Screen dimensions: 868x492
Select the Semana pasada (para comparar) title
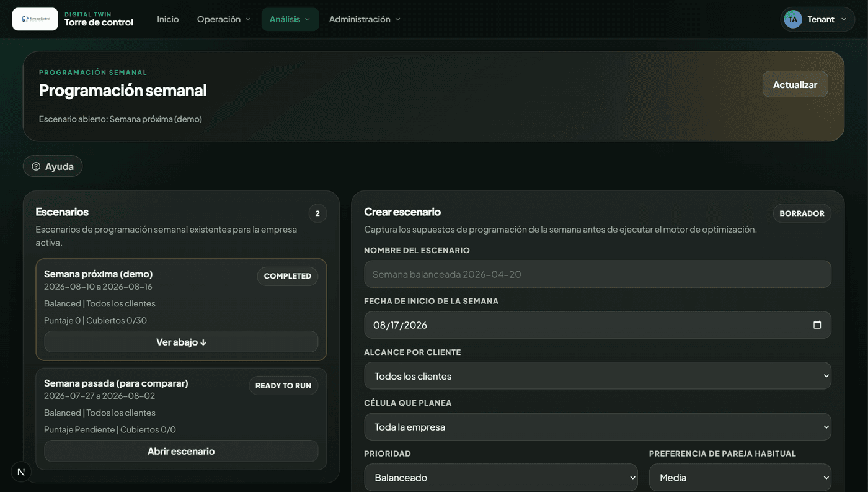click(x=116, y=383)
